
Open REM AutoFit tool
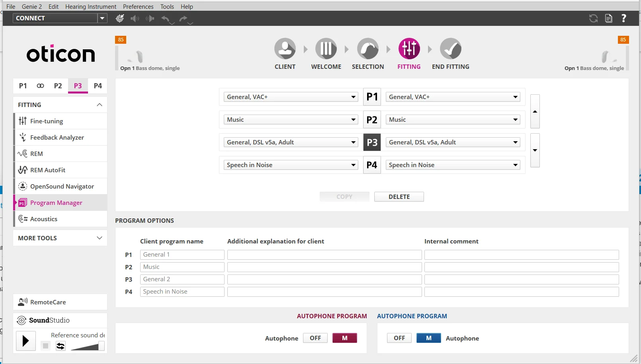click(x=61, y=170)
